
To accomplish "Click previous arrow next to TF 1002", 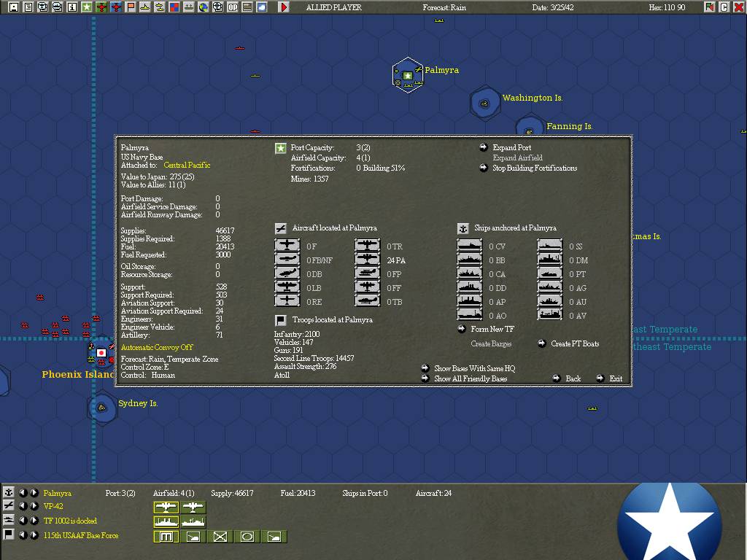I will point(23,521).
